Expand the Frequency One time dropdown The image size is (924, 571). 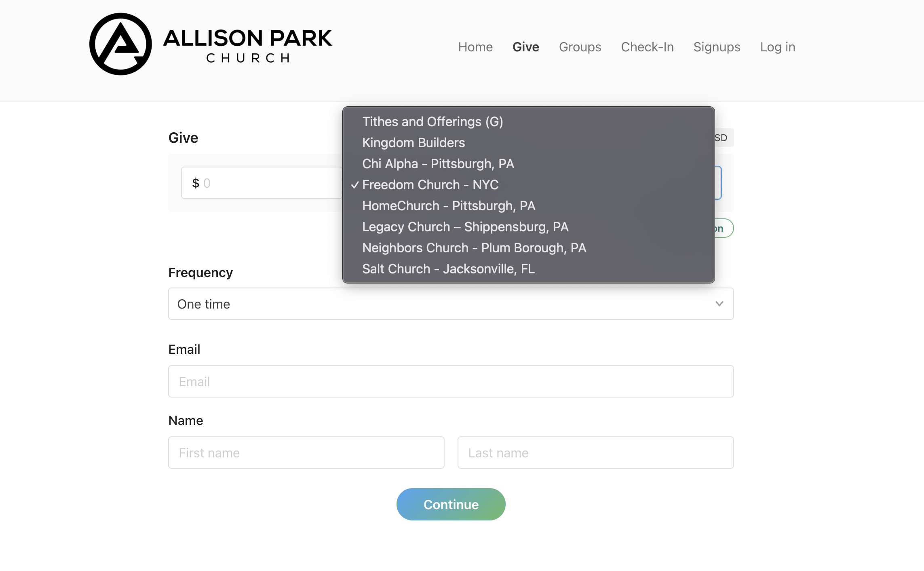click(451, 304)
